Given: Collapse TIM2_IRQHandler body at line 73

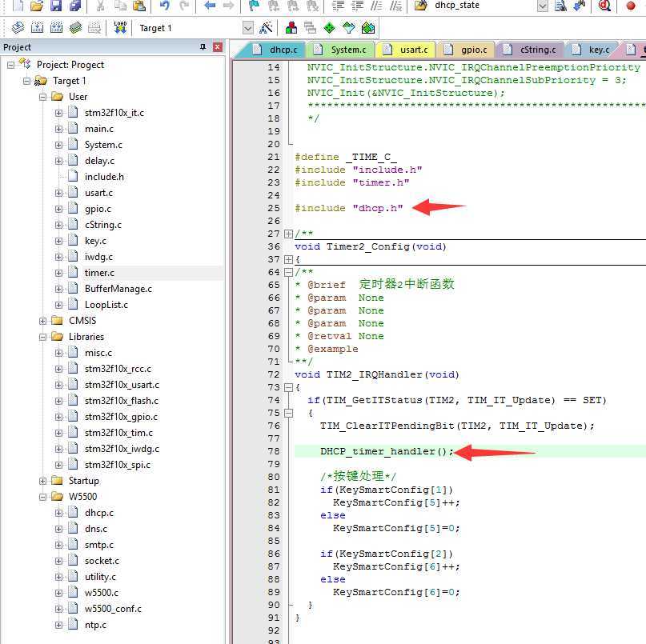Looking at the screenshot, I should (x=288, y=387).
